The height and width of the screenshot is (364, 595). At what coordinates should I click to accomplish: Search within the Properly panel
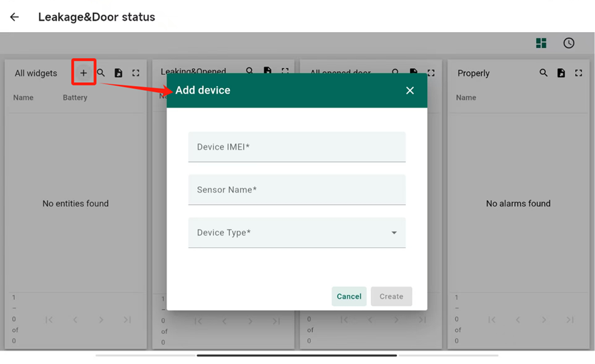[544, 73]
